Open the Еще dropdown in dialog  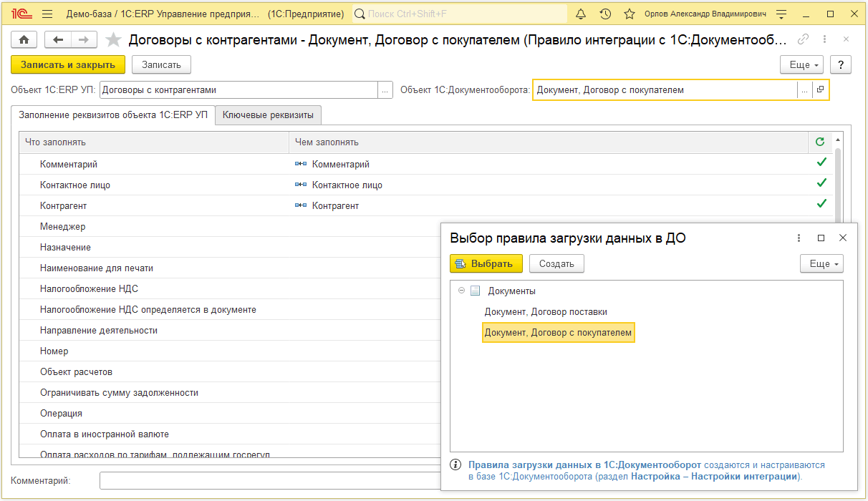click(821, 263)
